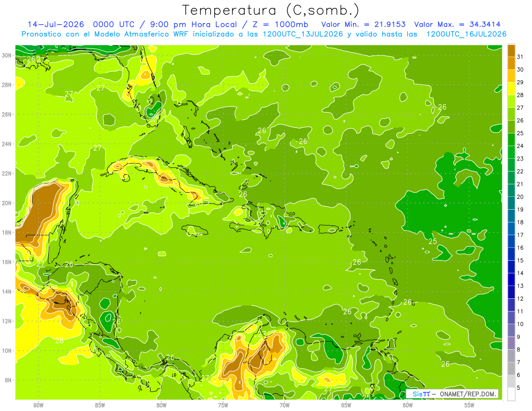Click longitude axis label "85W"
This screenshot has width=532, height=411.
pos(100,405)
